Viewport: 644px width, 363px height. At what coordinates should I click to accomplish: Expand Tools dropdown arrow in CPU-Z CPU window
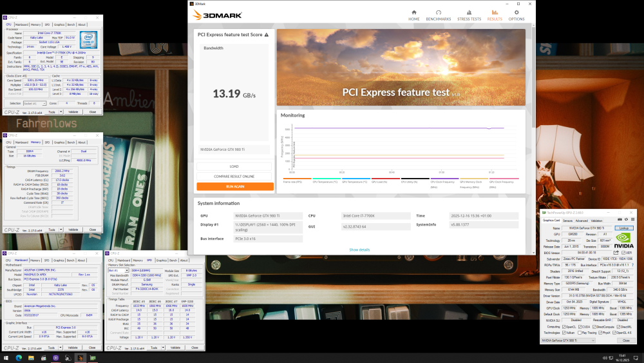(x=61, y=112)
